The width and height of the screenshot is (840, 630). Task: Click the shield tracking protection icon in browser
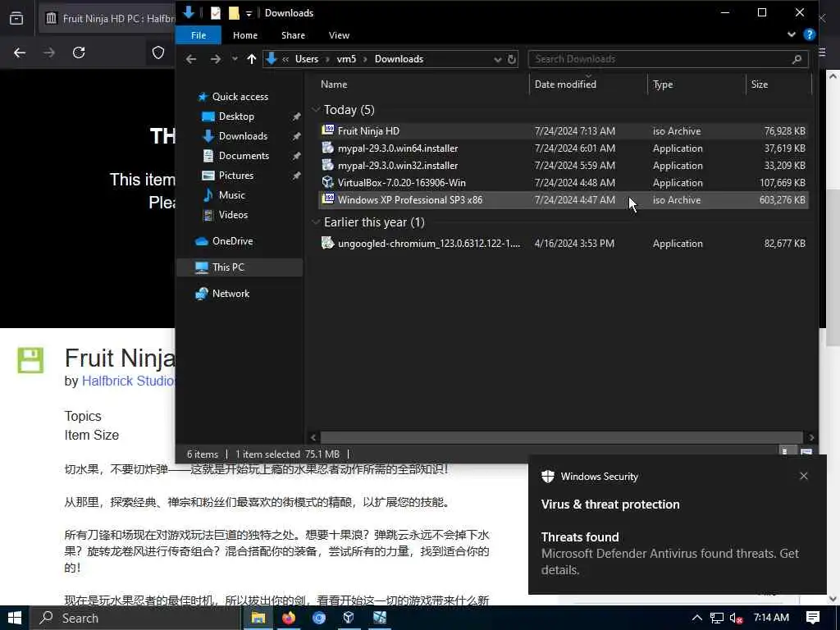[x=158, y=52]
